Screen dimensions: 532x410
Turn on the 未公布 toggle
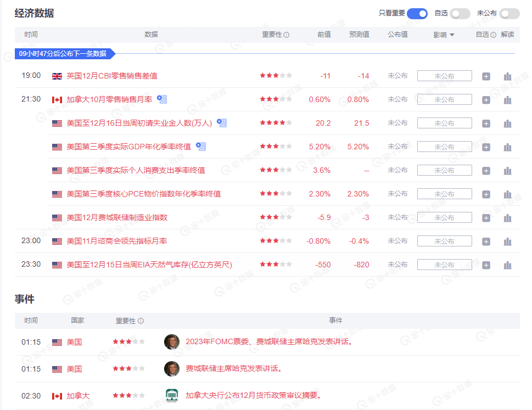pyautogui.click(x=509, y=14)
